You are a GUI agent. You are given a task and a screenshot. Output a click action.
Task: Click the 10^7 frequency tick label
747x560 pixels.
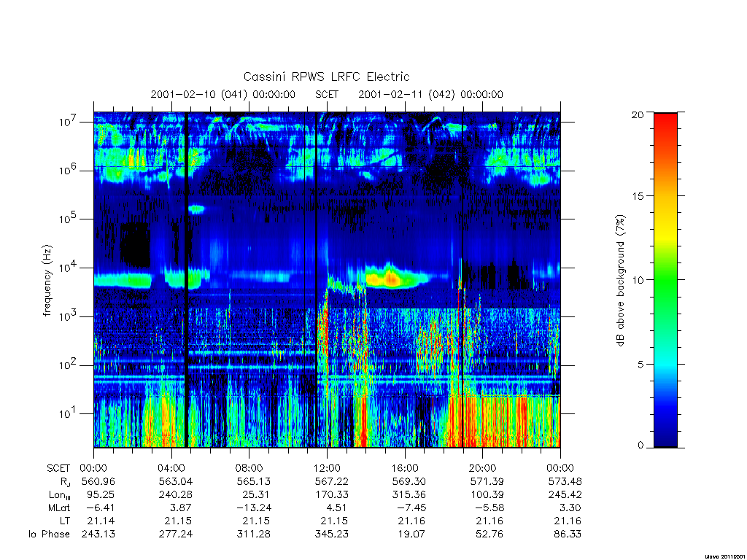69,122
